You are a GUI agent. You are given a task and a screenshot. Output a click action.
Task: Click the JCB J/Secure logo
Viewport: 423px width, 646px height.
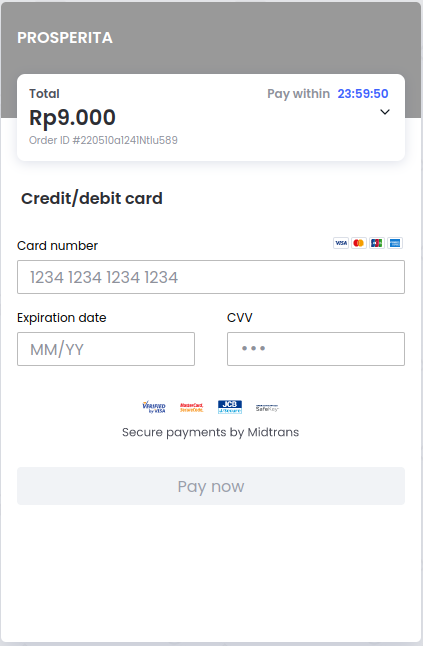pyautogui.click(x=230, y=407)
